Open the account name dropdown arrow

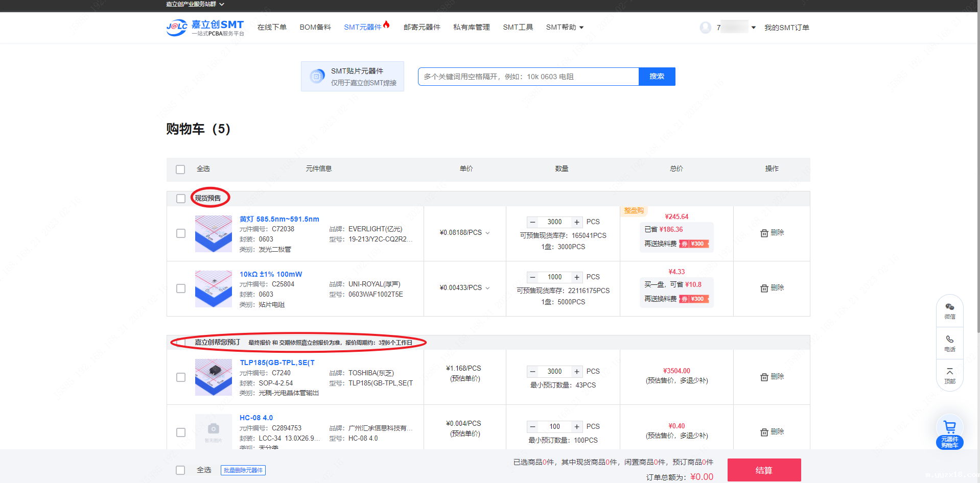[x=753, y=28]
